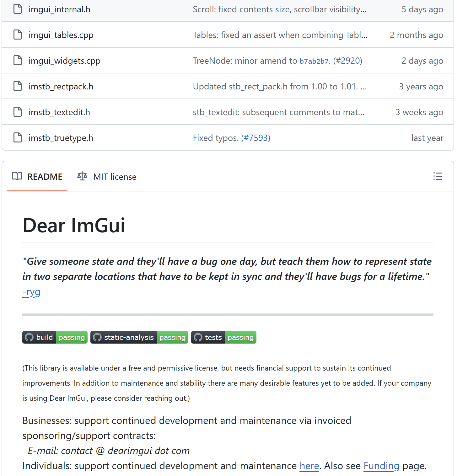The width and height of the screenshot is (457, 476).
Task: Open the build passing badge
Action: (55, 337)
